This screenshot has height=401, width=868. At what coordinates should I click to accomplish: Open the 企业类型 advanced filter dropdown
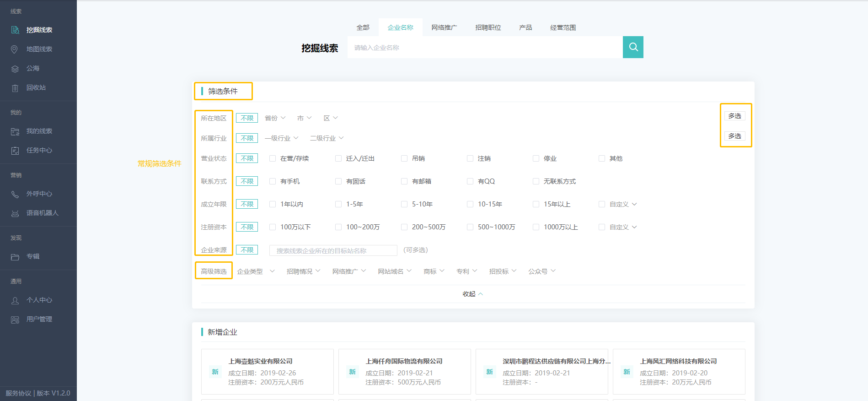tap(256, 271)
